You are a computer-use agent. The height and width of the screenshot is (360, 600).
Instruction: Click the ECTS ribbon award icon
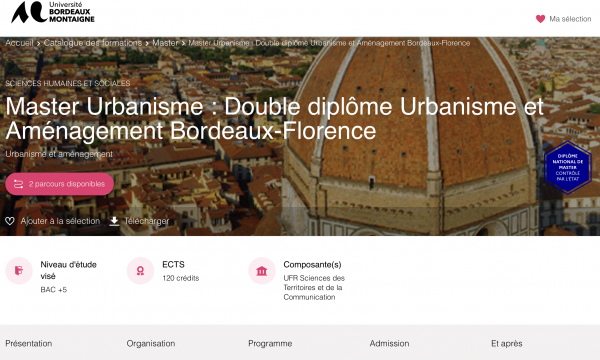click(140, 271)
